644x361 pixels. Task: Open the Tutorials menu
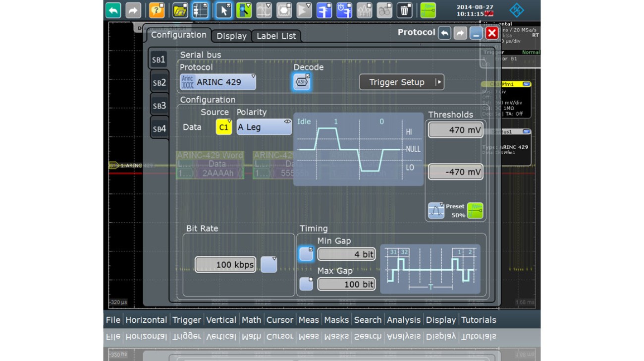tap(479, 320)
